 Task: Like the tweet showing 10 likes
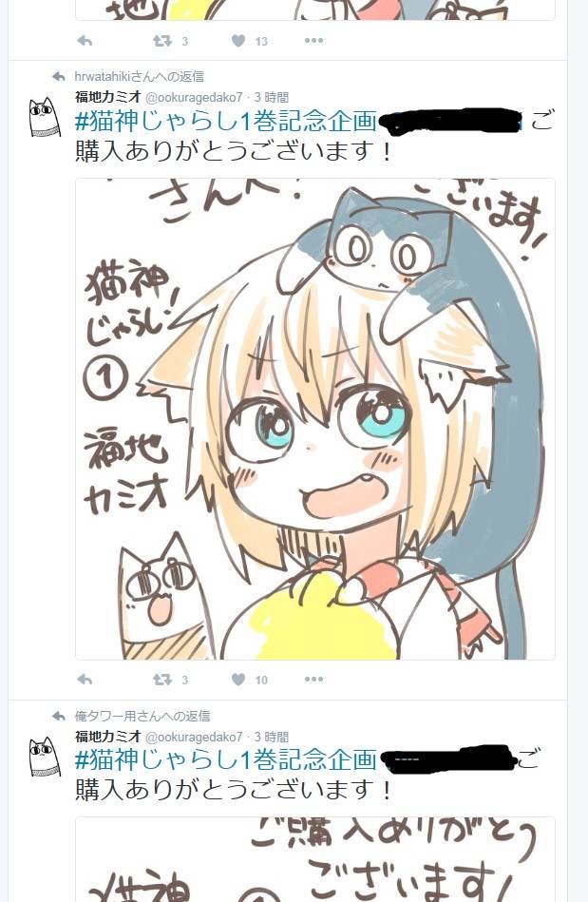coord(238,680)
